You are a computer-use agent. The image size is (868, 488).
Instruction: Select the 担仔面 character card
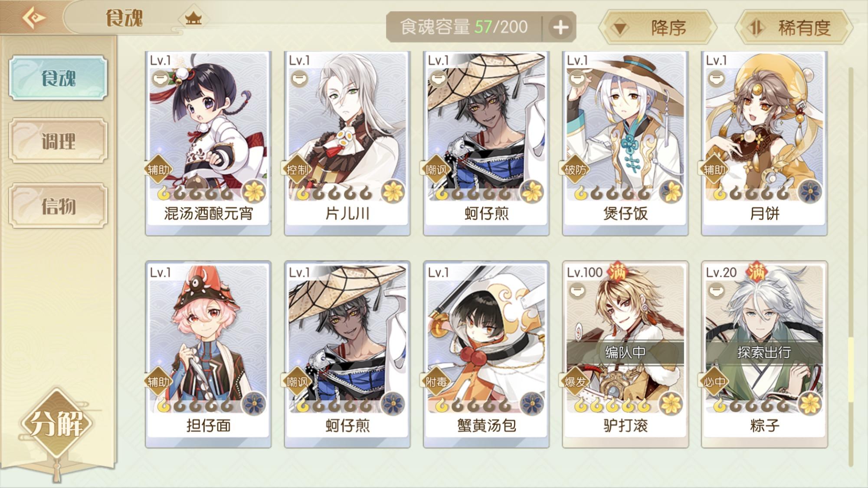coord(208,354)
